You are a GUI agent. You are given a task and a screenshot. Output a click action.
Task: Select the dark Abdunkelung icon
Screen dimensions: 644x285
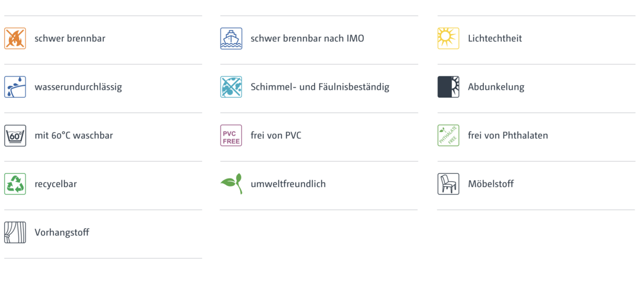(448, 87)
